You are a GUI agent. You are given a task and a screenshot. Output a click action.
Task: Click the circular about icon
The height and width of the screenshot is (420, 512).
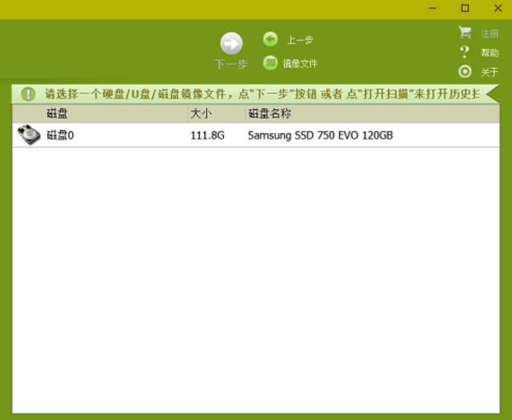coord(465,71)
